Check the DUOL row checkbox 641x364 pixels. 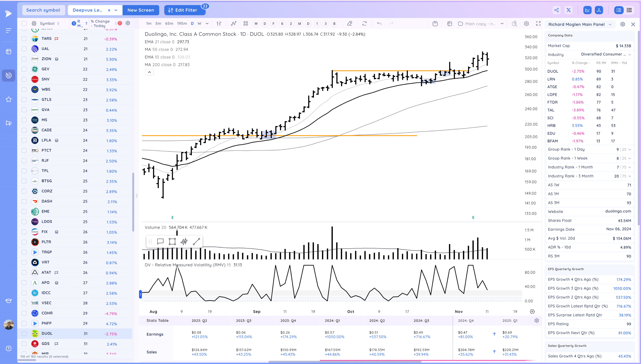[24, 334]
